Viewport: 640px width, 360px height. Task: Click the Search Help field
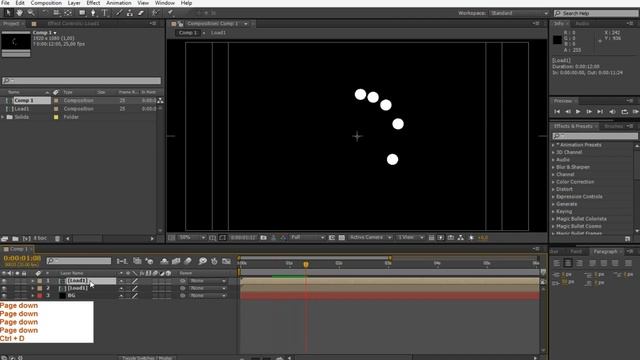[596, 13]
